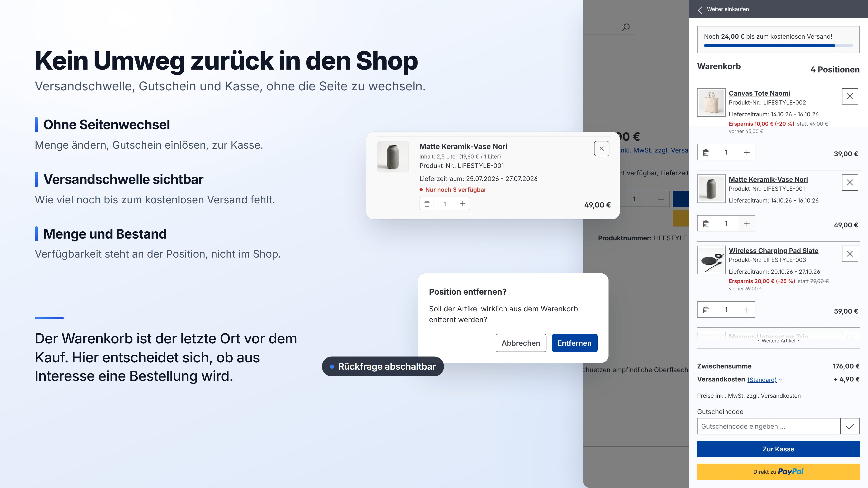This screenshot has width=868, height=488.
Task: Click the '176,00 €' Zwischensumme value
Action: coord(846,366)
